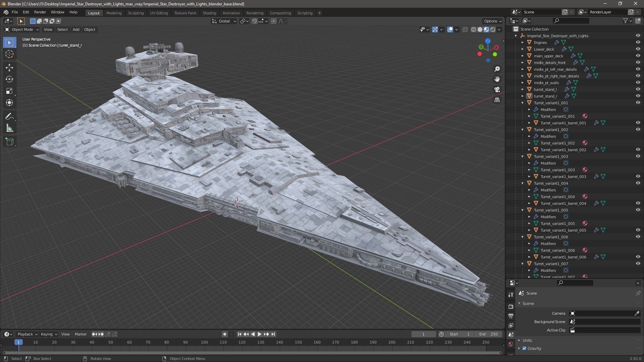Open the Options dropdown

[x=493, y=21]
